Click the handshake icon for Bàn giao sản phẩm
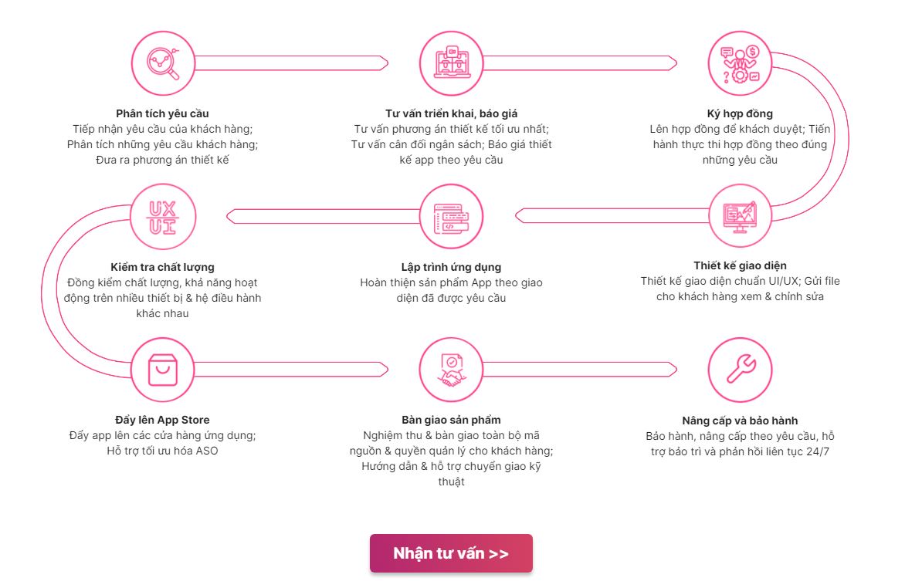 pos(451,370)
